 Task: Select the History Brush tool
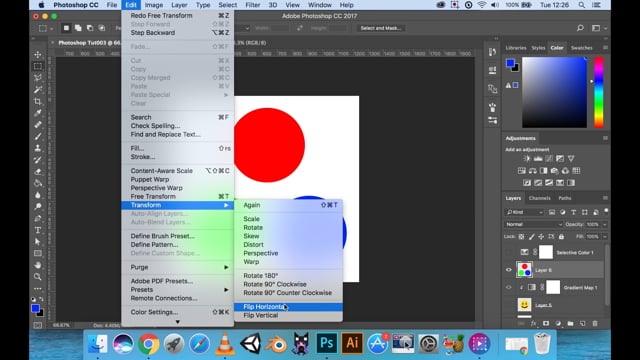tap(38, 160)
